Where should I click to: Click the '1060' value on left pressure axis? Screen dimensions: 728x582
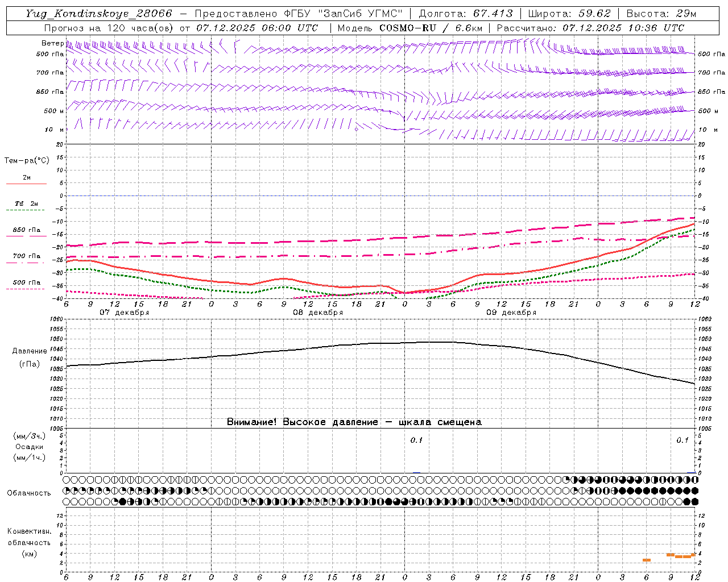tap(56, 319)
